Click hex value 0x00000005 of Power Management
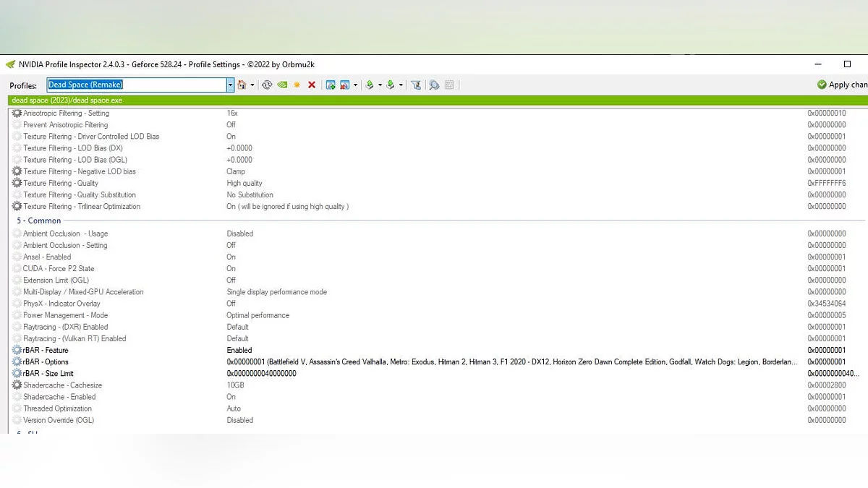Image resolution: width=868 pixels, height=488 pixels. (x=827, y=315)
